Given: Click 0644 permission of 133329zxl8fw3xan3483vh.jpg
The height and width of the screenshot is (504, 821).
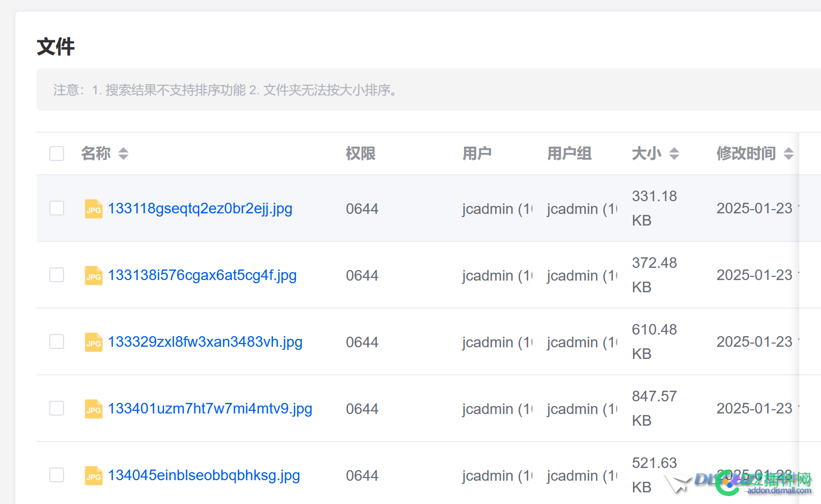Looking at the screenshot, I should (x=362, y=343).
